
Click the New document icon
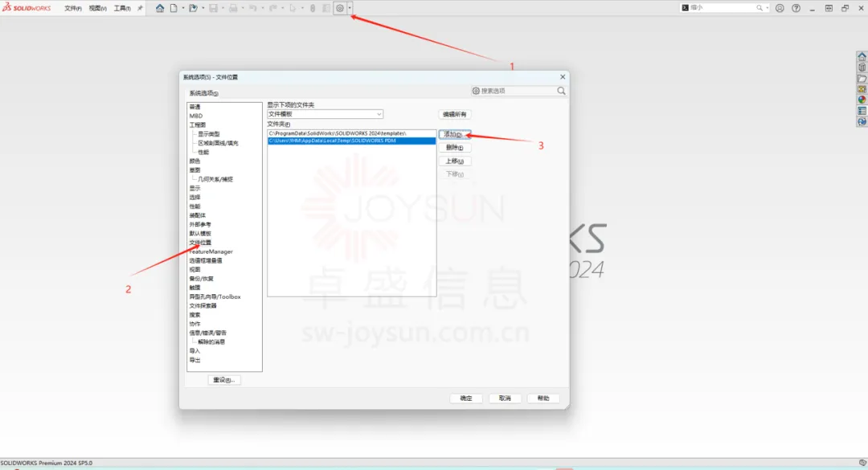pos(173,8)
